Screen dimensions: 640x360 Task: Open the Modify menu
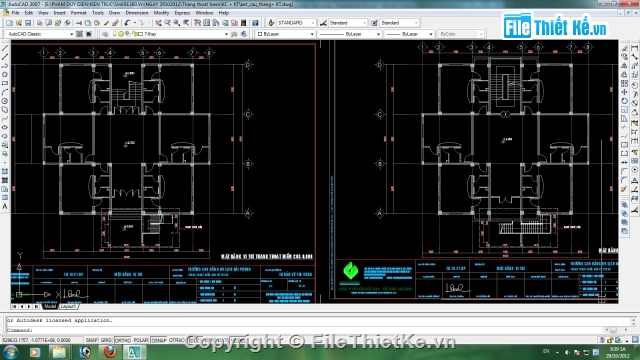point(161,13)
